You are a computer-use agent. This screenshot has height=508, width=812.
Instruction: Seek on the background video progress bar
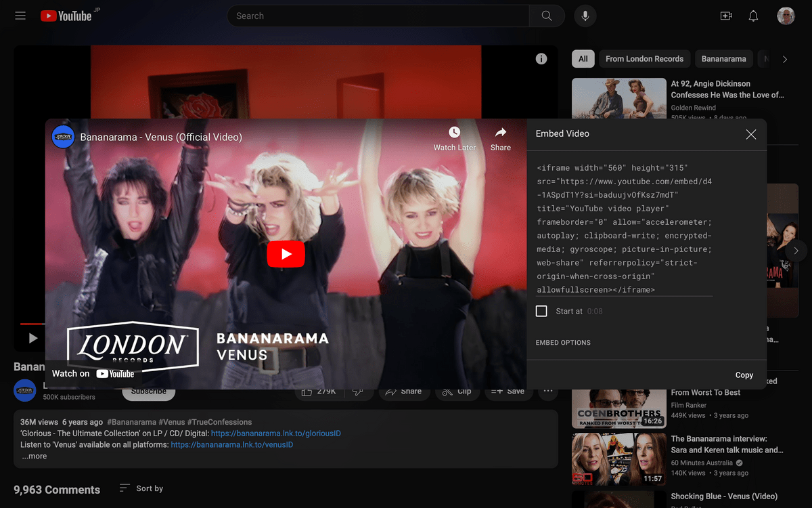pos(286,324)
